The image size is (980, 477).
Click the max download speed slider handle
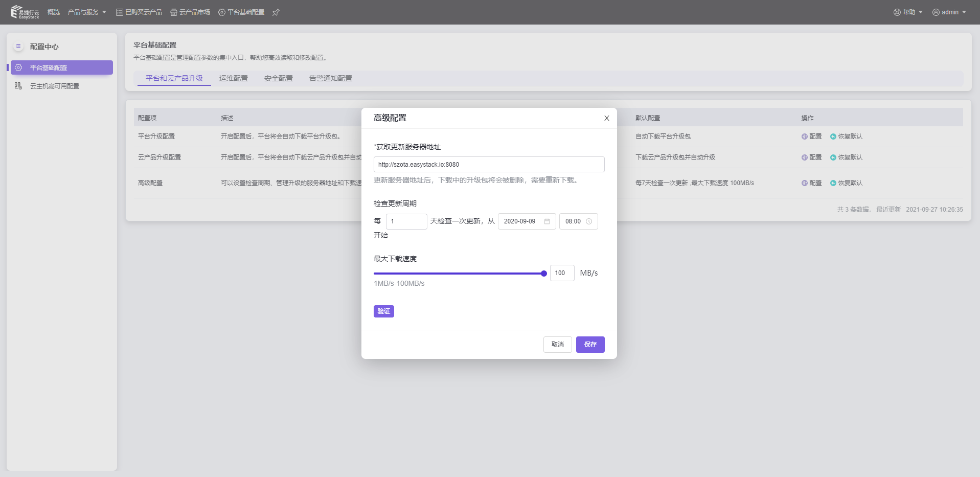[544, 274]
